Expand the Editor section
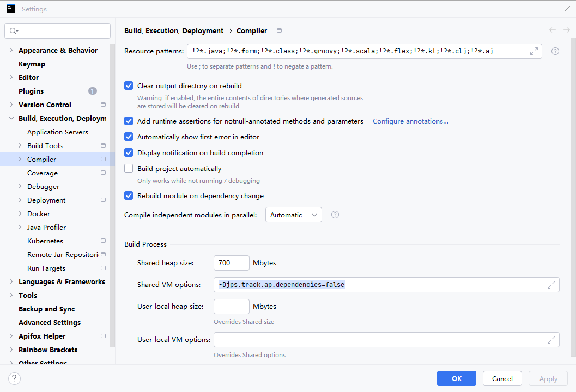This screenshot has height=392, width=576. 11,77
